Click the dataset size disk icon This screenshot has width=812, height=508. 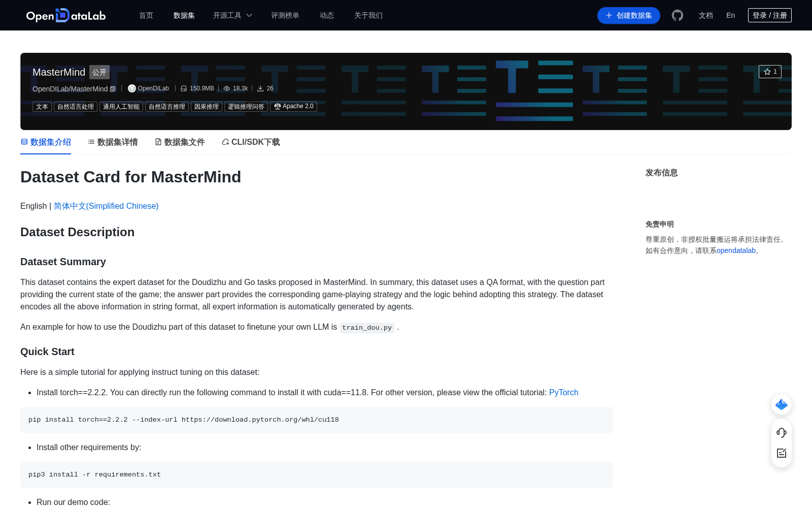[184, 88]
